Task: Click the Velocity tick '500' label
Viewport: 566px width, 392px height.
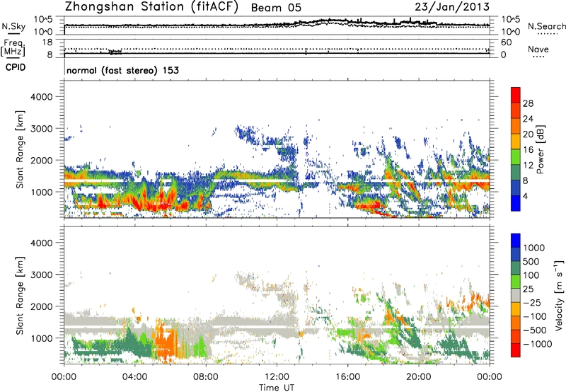Action: [x=531, y=261]
